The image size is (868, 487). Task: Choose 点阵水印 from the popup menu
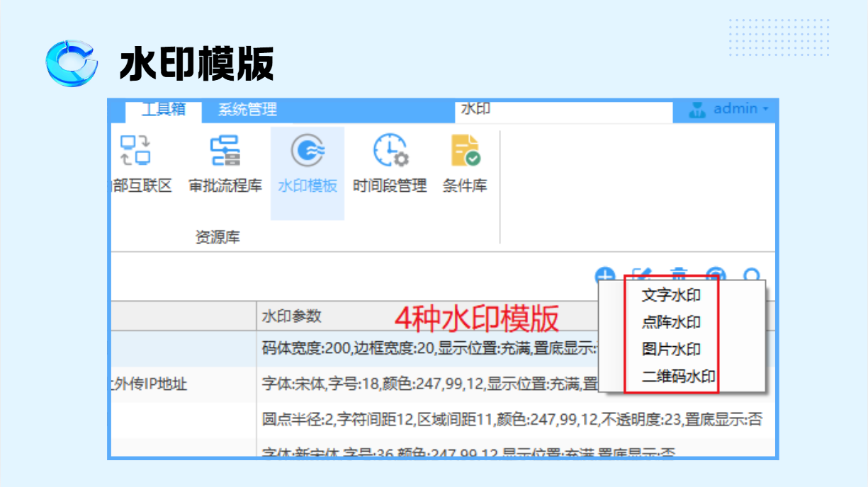point(671,322)
